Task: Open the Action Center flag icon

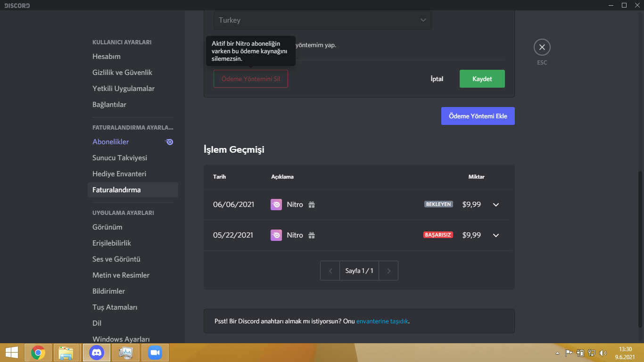Action: (569, 353)
